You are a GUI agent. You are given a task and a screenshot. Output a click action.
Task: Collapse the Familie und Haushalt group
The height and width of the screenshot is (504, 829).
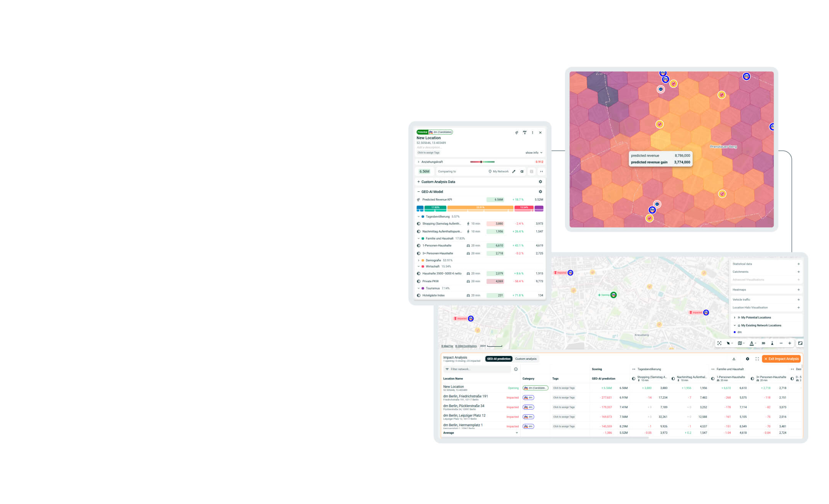pyautogui.click(x=418, y=239)
